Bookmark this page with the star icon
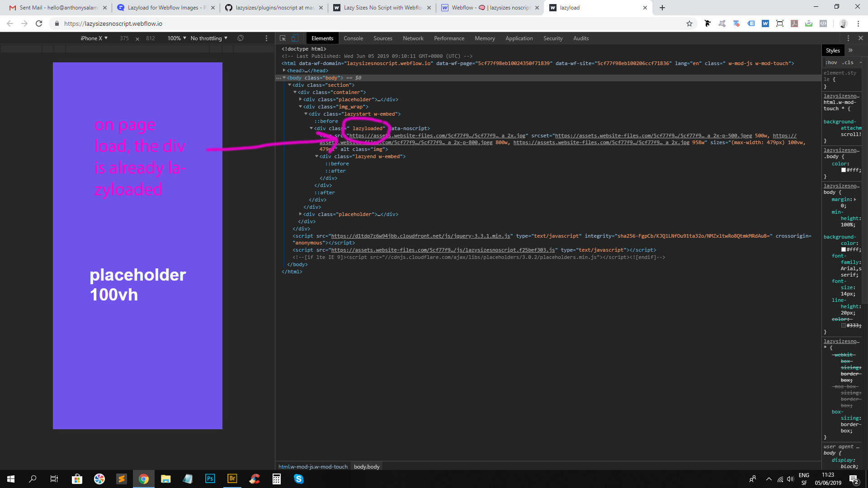The width and height of the screenshot is (868, 488). pos(689,23)
